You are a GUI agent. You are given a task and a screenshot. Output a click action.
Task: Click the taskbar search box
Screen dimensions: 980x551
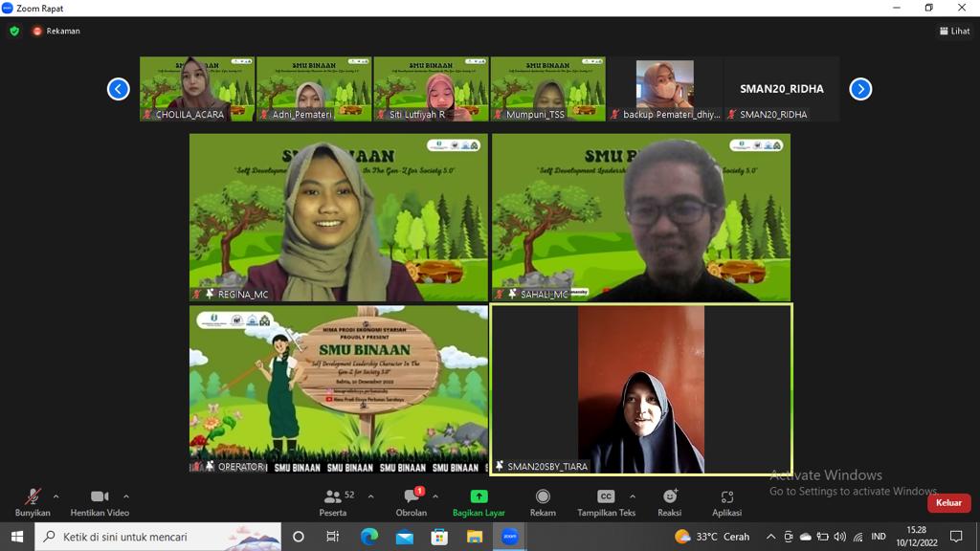(158, 537)
